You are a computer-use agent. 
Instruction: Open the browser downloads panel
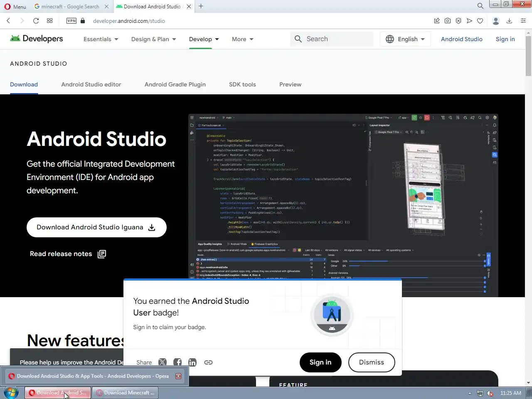pyautogui.click(x=509, y=21)
